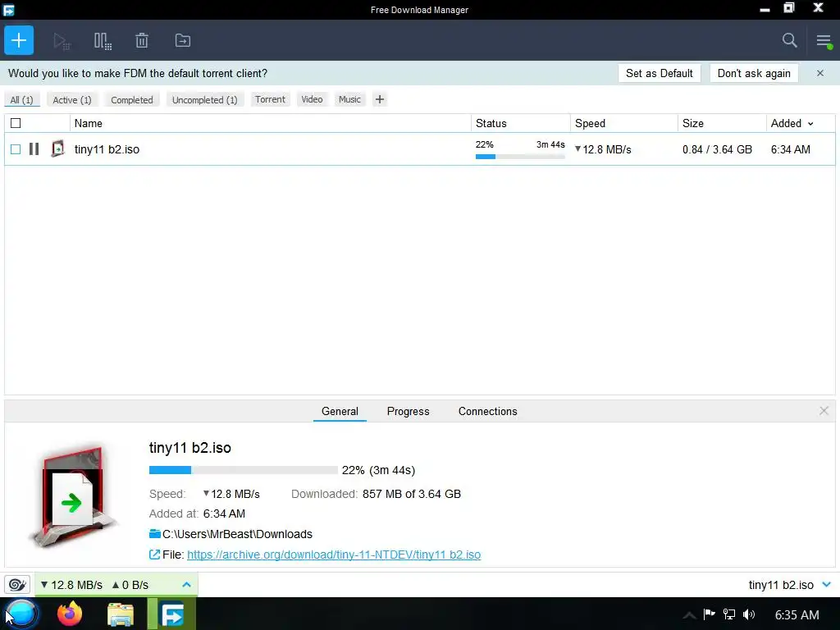Sort by the Speed column header
The height and width of the screenshot is (630, 840).
(624, 123)
